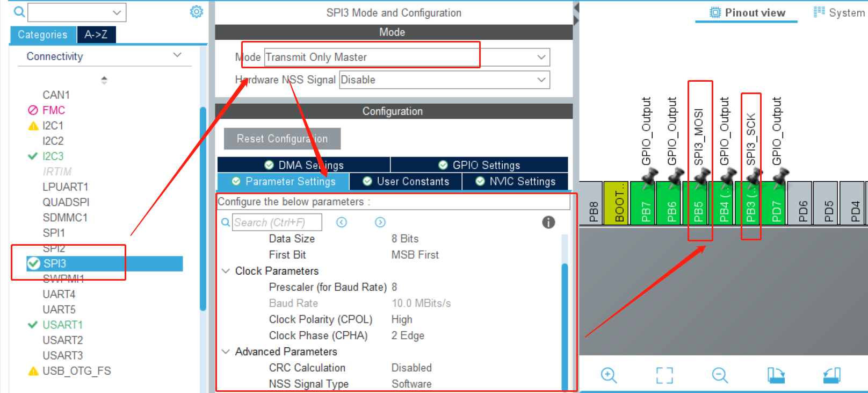Select USART1 in the peripheral list
868x393 pixels.
click(x=62, y=325)
